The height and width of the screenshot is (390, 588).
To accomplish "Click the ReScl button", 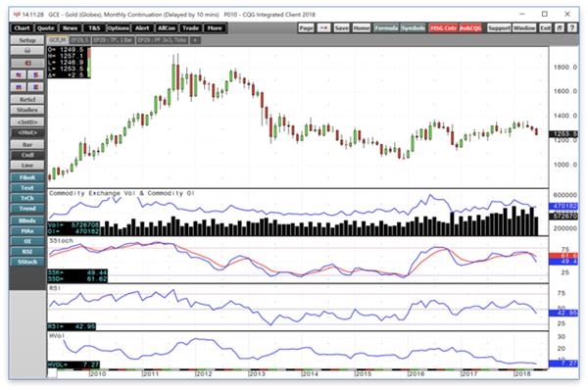I will [x=27, y=99].
